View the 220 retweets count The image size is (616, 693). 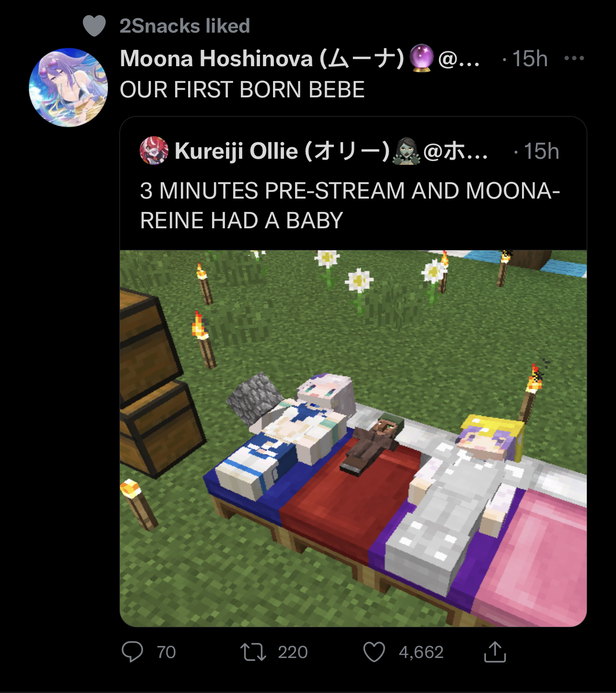coord(293,652)
